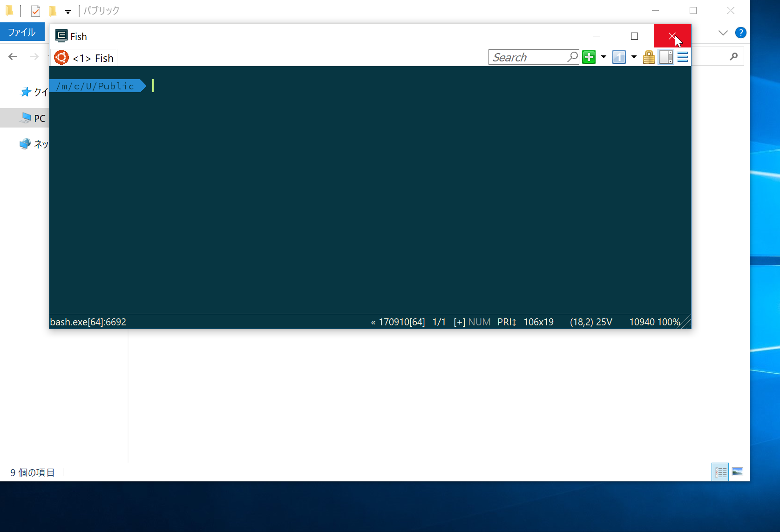780x532 pixels.
Task: Toggle the NUM indicator in the status bar
Action: [x=480, y=322]
